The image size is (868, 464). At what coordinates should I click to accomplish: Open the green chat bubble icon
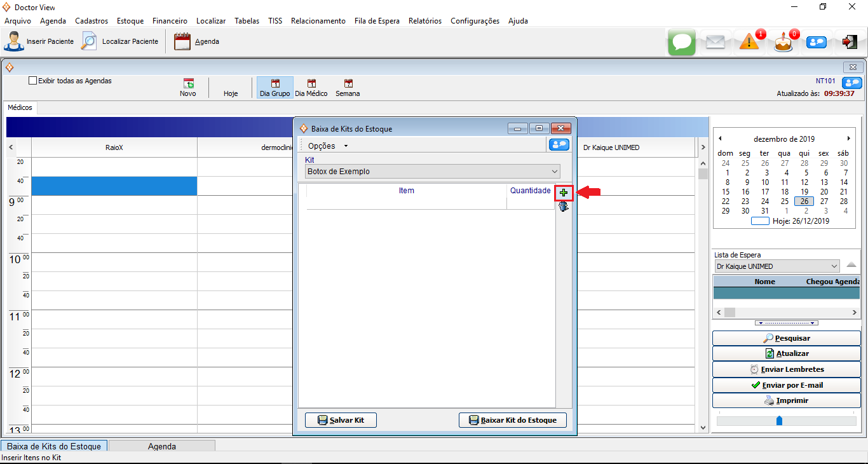coord(682,42)
